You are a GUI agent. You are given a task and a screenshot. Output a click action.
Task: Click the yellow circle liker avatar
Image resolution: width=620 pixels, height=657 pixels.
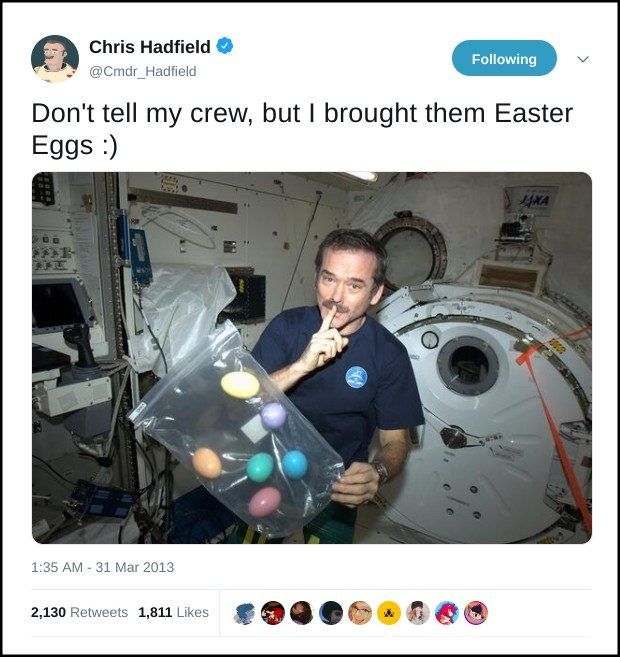click(389, 613)
